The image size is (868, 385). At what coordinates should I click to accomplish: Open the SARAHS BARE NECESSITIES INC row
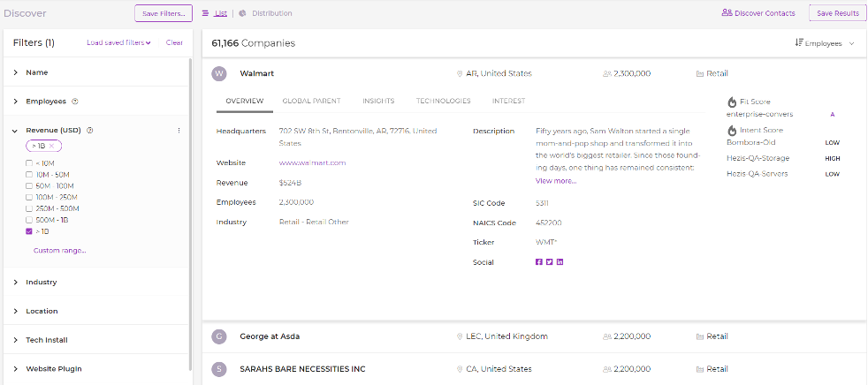[x=534, y=369]
